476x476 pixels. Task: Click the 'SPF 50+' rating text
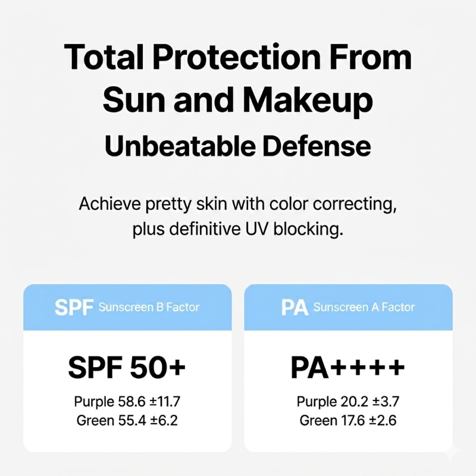pos(127,367)
